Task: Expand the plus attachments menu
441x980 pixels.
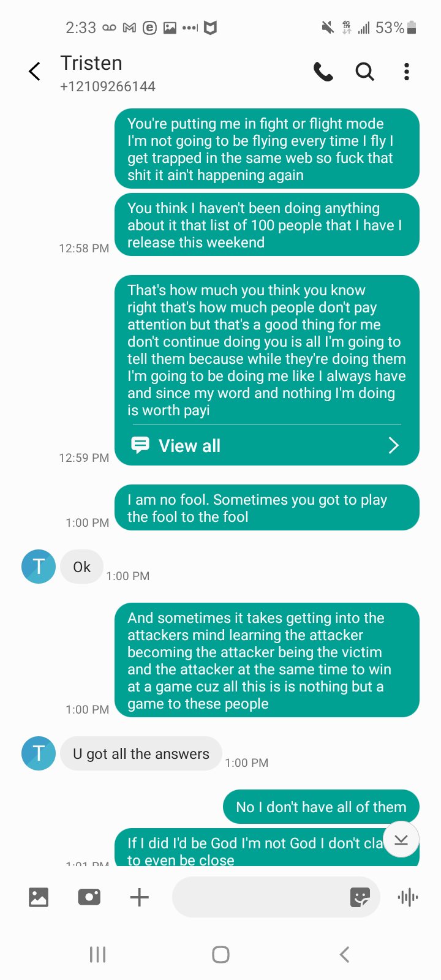Action: point(140,897)
